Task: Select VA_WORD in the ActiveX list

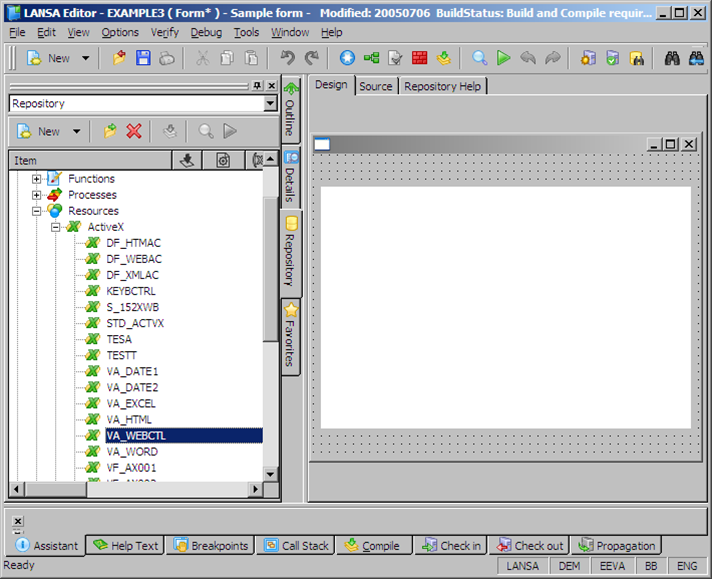Action: [x=132, y=451]
